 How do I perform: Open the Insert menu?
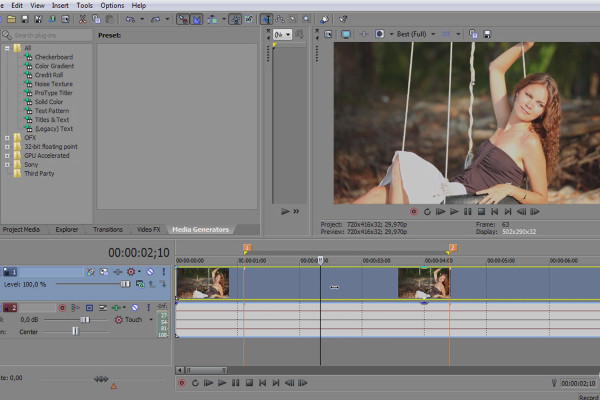60,5
